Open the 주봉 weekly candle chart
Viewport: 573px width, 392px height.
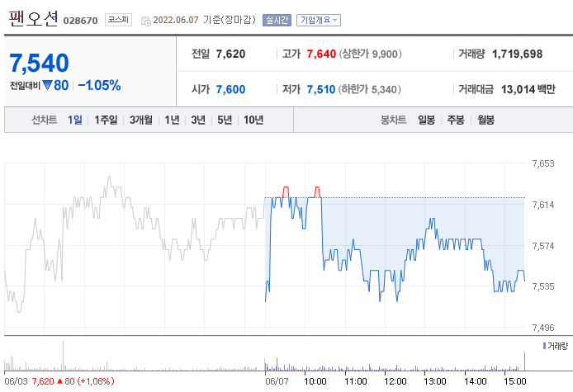[x=456, y=120]
